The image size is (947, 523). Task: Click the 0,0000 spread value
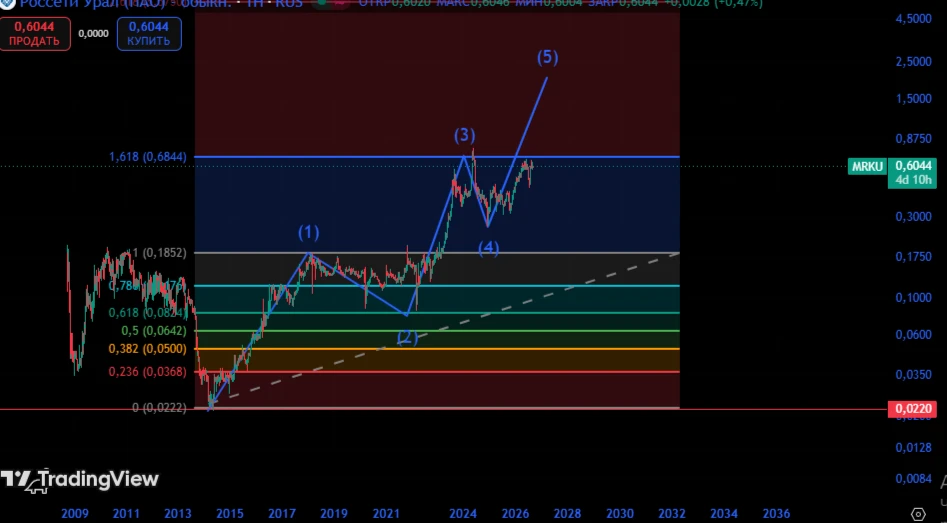[94, 34]
